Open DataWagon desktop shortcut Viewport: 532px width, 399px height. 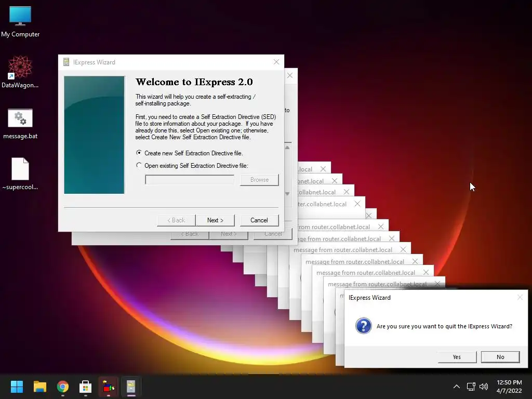[x=20, y=72]
